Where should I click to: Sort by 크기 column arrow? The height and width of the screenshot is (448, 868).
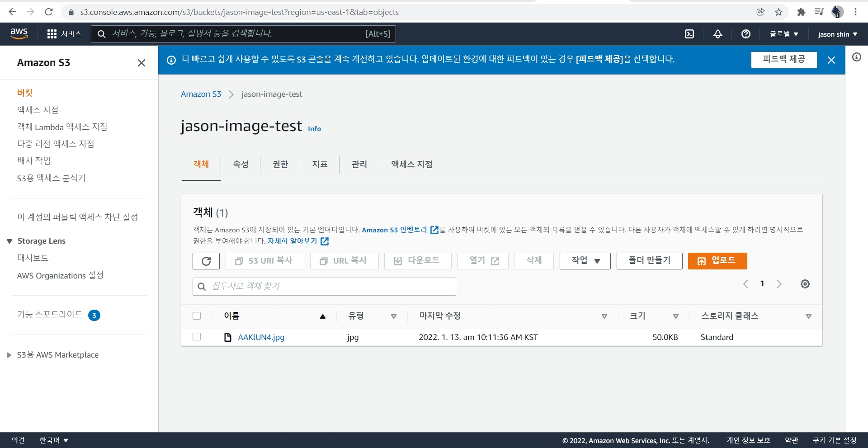676,316
